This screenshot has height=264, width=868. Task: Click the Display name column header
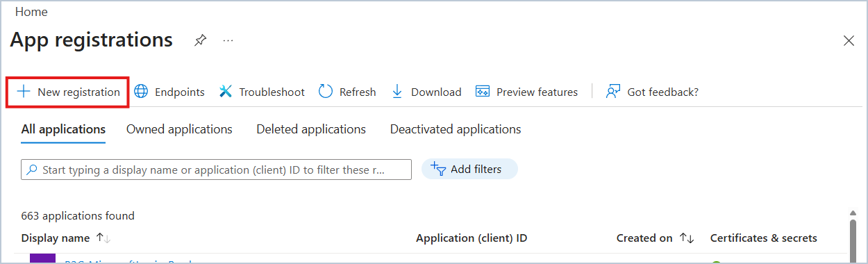click(x=56, y=238)
